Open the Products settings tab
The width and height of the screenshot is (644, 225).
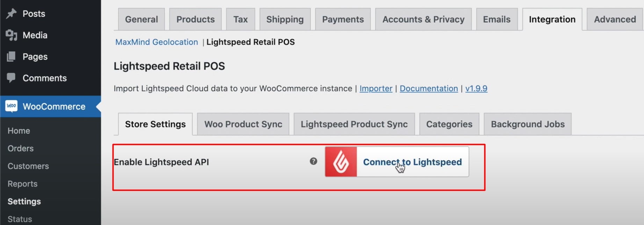tap(195, 19)
